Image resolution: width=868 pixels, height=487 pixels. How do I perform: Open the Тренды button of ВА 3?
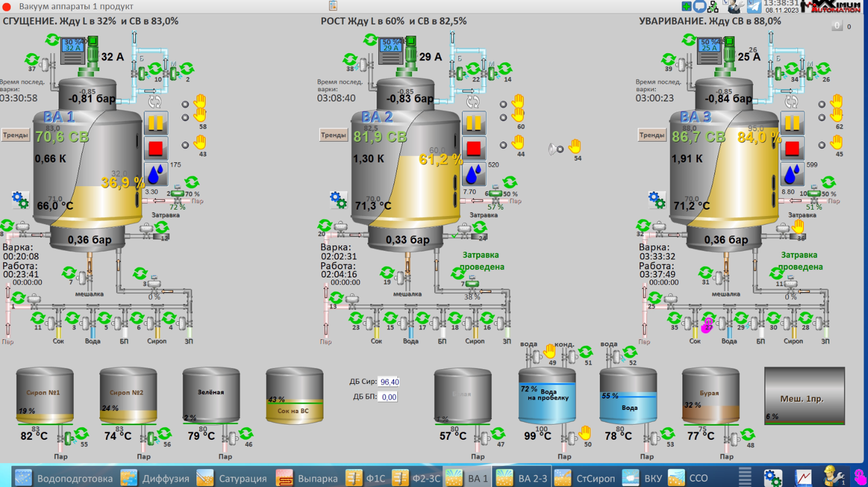point(652,135)
